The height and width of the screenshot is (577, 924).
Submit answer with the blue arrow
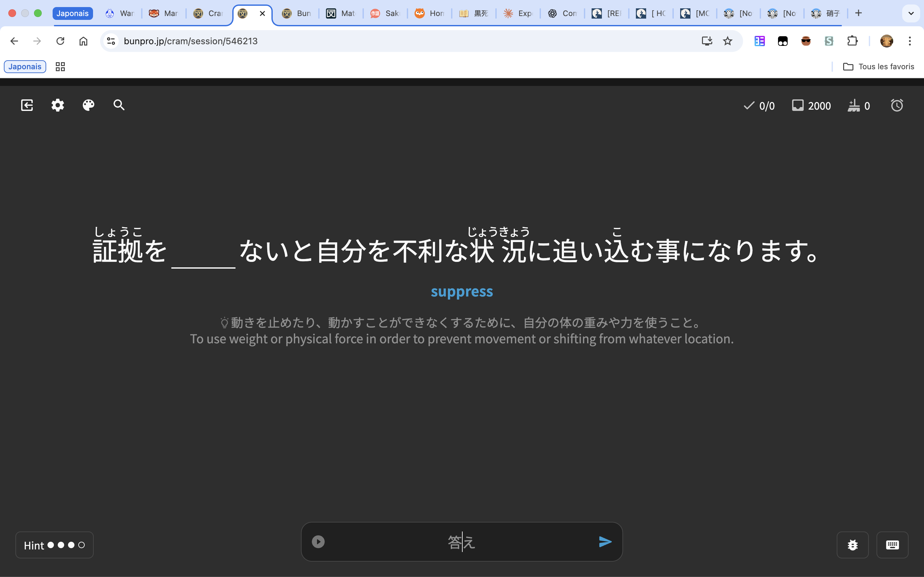pos(605,541)
